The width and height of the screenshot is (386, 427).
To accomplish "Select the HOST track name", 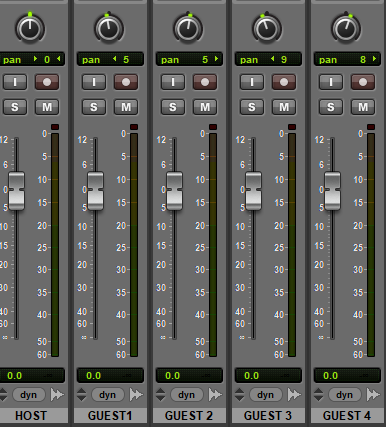I will (33, 416).
